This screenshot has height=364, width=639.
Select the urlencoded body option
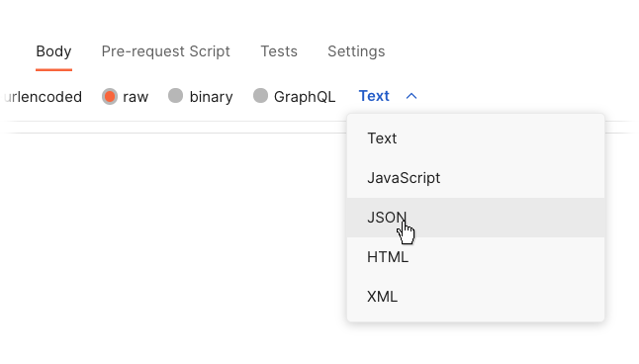pos(43,97)
